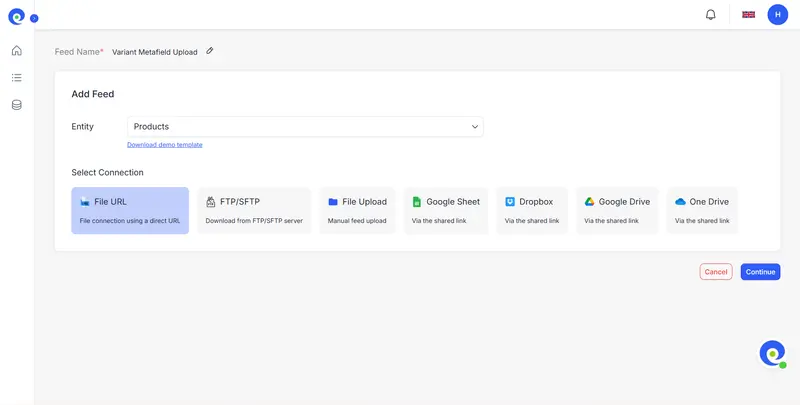
Task: Pick the Dropbox connection card
Action: tap(531, 210)
